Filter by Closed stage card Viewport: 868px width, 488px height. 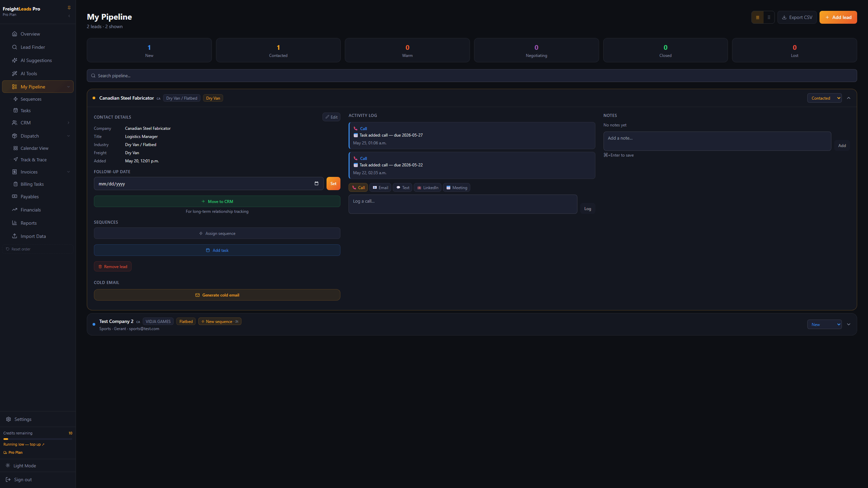coord(665,50)
